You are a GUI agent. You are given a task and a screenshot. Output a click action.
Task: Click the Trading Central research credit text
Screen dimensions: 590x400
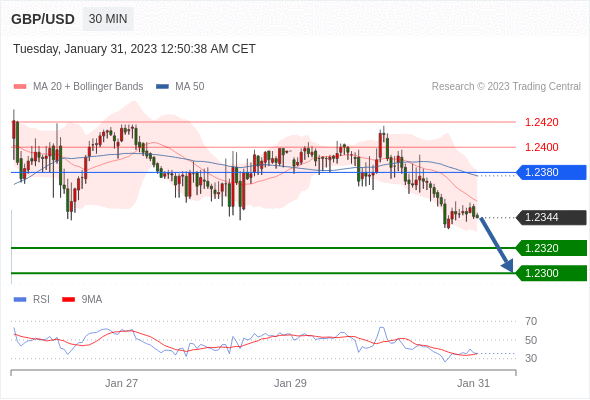pos(506,87)
